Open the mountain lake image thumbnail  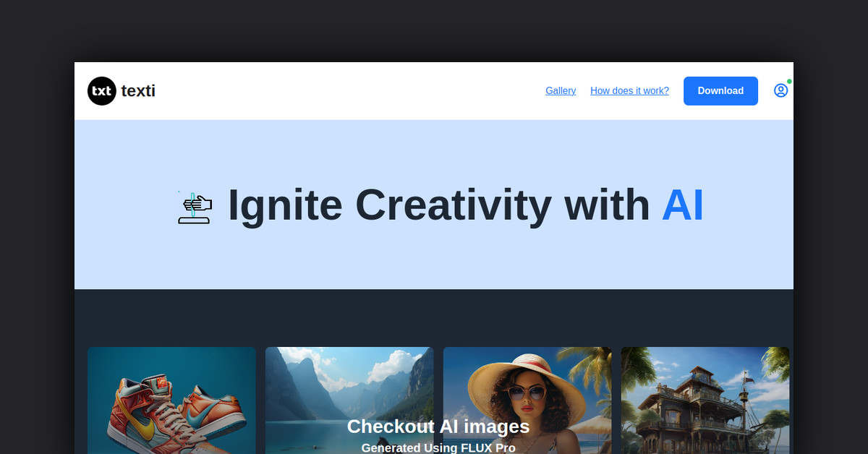[x=349, y=401]
